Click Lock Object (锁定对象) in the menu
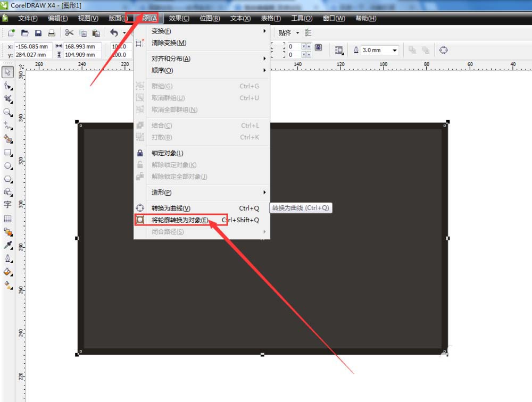 (x=168, y=153)
